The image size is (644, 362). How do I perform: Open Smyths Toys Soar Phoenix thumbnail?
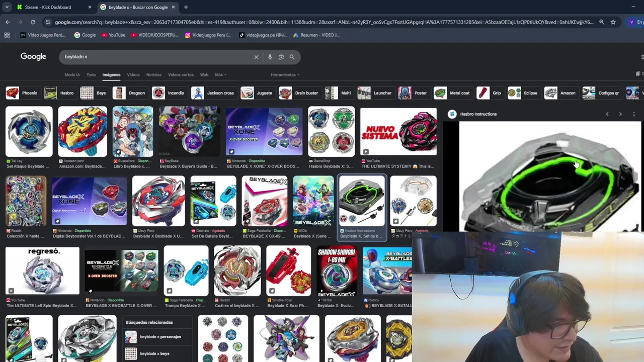(x=288, y=270)
